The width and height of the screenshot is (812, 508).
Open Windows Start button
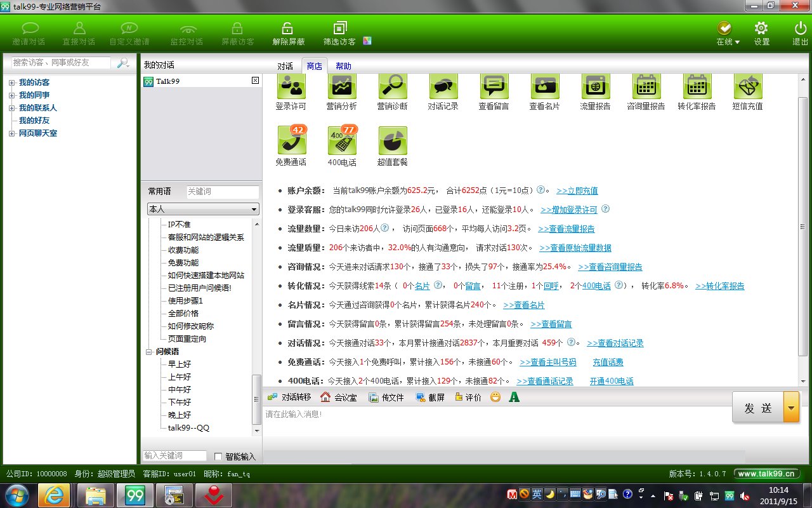(18, 495)
